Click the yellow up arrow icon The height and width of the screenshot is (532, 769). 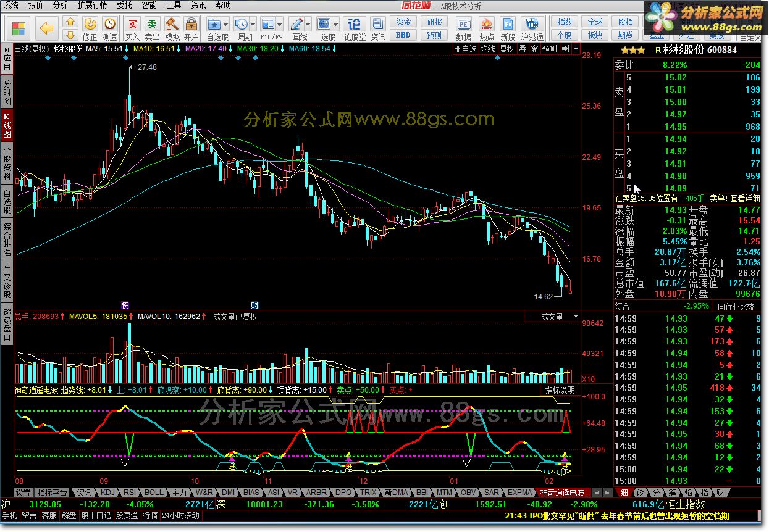pos(71,22)
